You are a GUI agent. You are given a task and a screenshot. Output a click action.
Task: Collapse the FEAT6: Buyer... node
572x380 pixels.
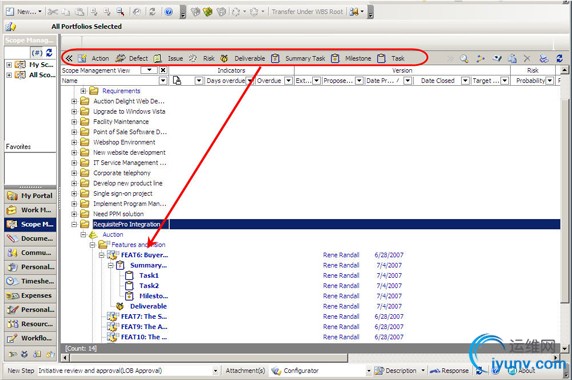pos(101,255)
